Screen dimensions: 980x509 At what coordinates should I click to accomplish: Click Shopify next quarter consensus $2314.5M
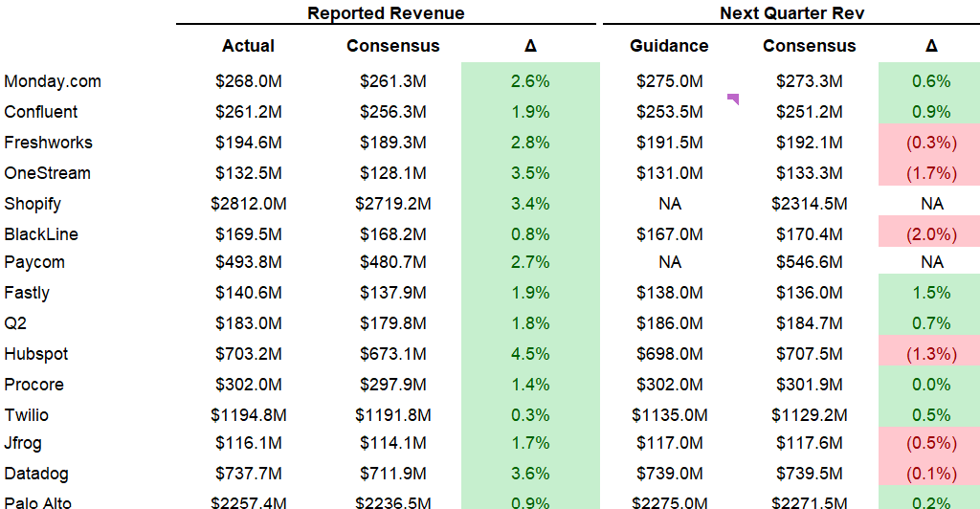[810, 204]
